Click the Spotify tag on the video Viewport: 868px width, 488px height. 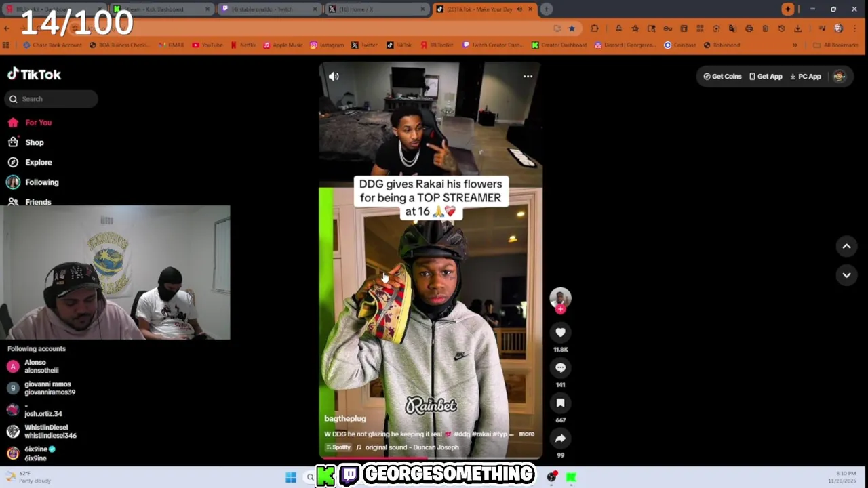[338, 447]
